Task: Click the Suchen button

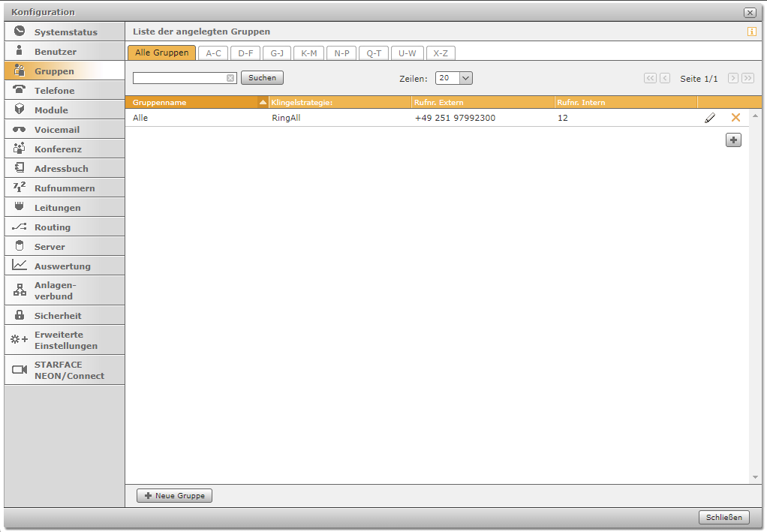Action: 262,77
